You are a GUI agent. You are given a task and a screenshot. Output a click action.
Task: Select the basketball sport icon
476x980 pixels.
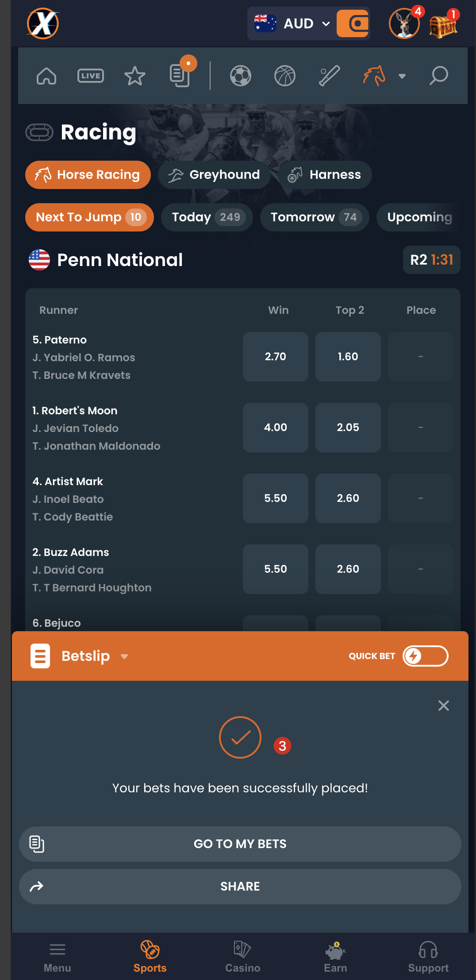[x=285, y=75]
